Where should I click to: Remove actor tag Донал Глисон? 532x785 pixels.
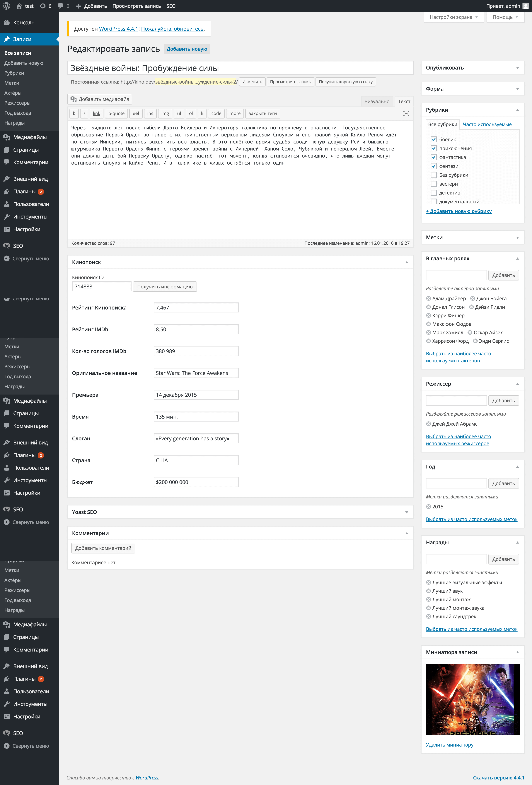click(428, 307)
